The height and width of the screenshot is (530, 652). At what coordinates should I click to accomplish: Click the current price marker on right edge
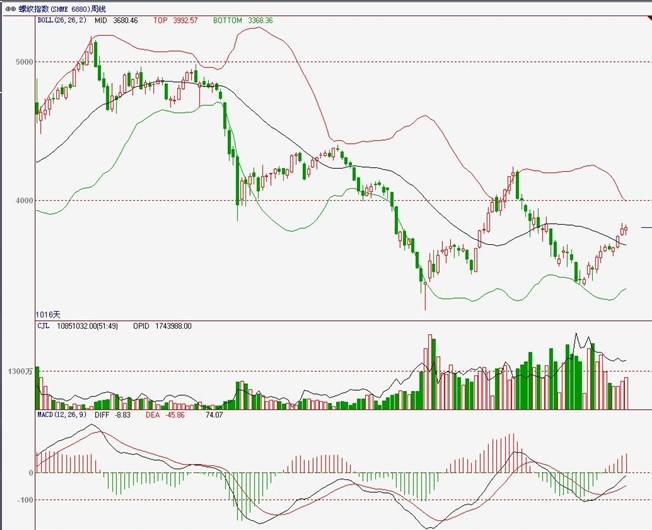(647, 227)
